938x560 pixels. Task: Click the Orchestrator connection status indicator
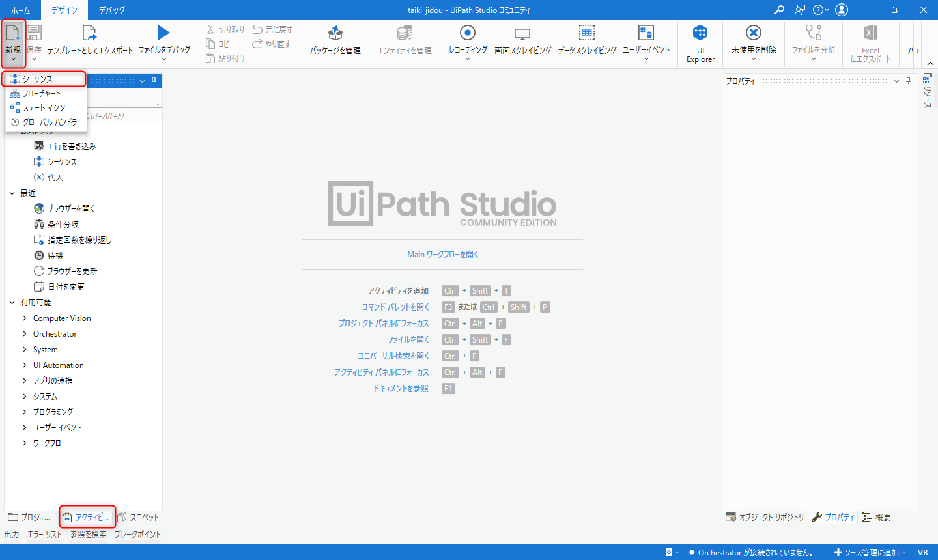point(751,552)
